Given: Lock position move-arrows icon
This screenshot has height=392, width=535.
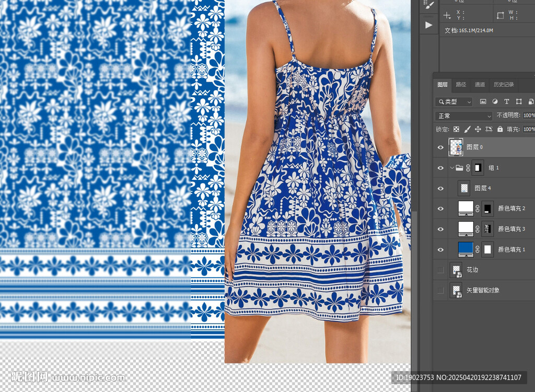Looking at the screenshot, I should (x=478, y=129).
